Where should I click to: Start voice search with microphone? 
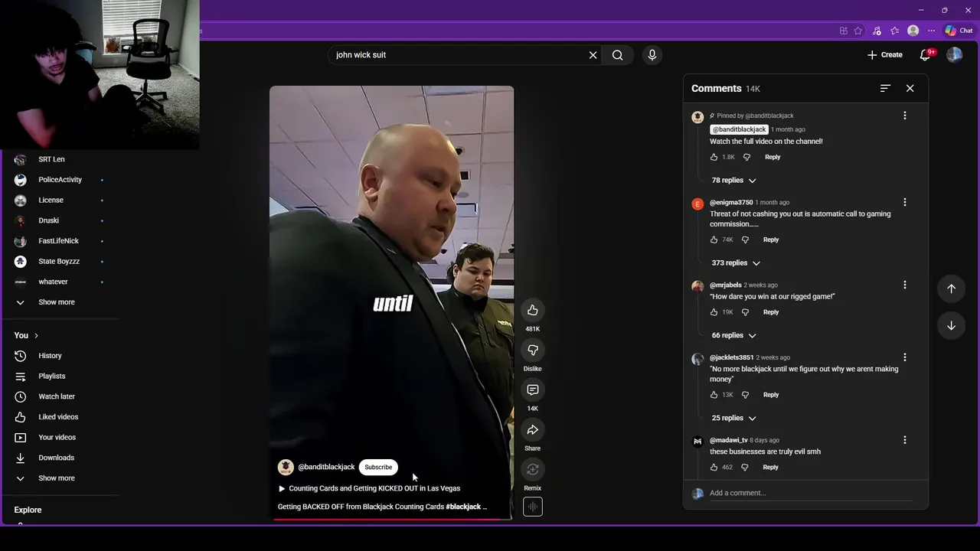coord(652,55)
